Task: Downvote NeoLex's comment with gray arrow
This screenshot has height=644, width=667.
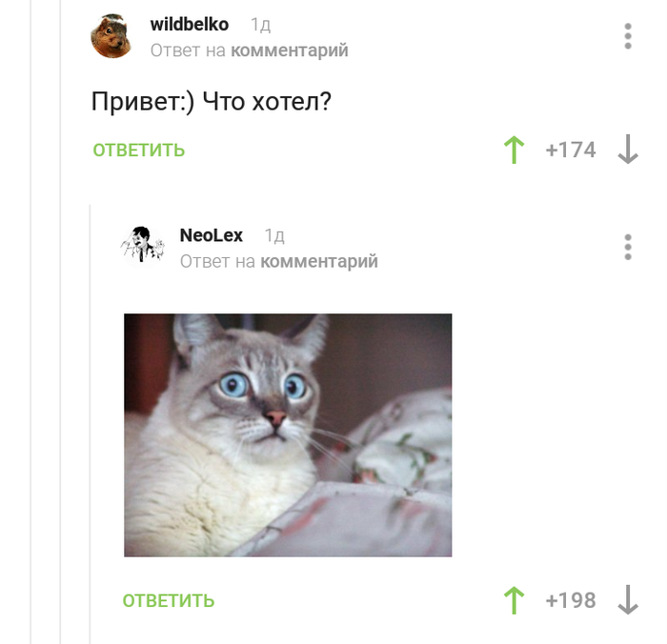Action: [628, 600]
